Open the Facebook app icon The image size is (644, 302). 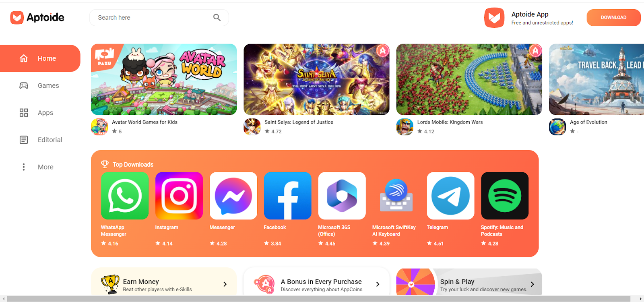pos(287,196)
